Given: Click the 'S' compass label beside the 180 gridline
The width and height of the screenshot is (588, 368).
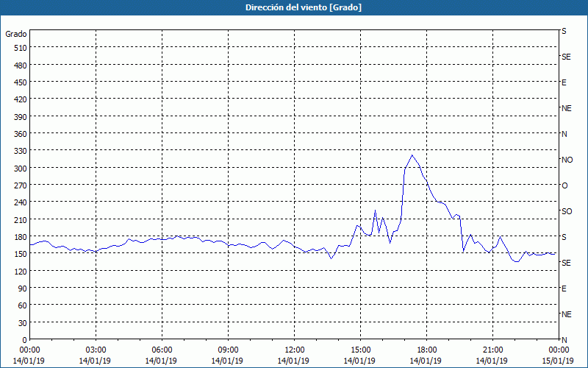Looking at the screenshot, I should pyautogui.click(x=564, y=237).
